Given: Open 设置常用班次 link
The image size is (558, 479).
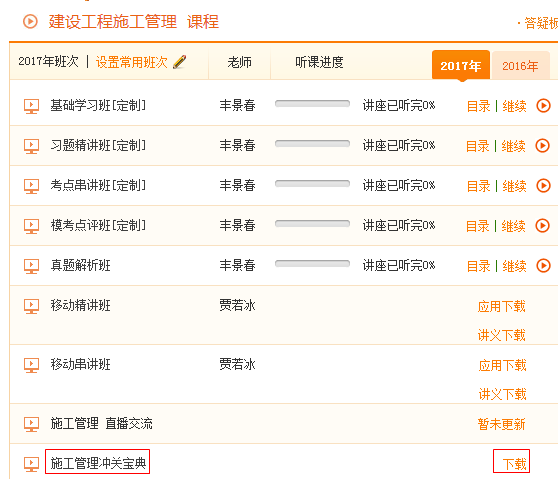Looking at the screenshot, I should pos(131,62).
